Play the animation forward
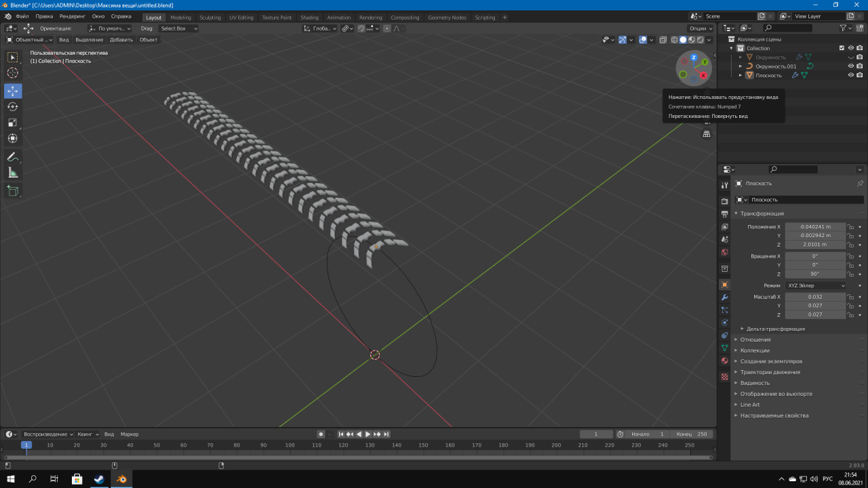Viewport: 868px width, 488px height. (x=368, y=434)
